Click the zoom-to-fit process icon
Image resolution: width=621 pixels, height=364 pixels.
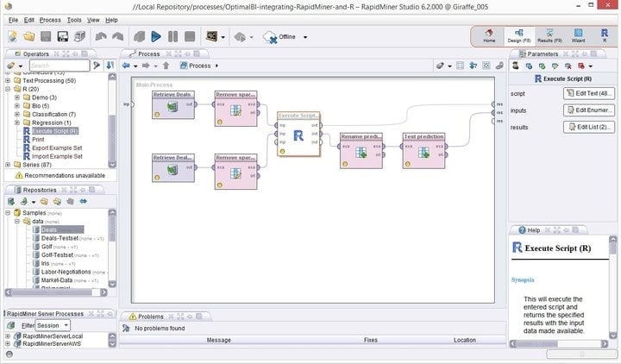coord(486,66)
